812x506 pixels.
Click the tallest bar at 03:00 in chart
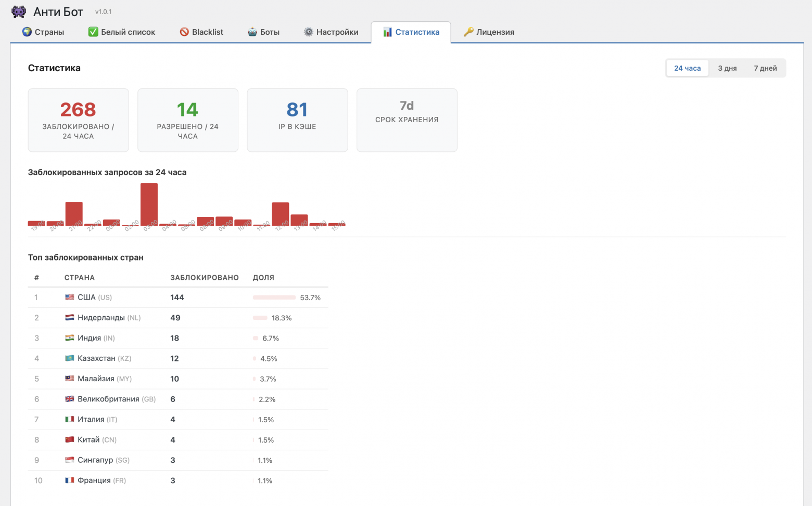tap(149, 204)
